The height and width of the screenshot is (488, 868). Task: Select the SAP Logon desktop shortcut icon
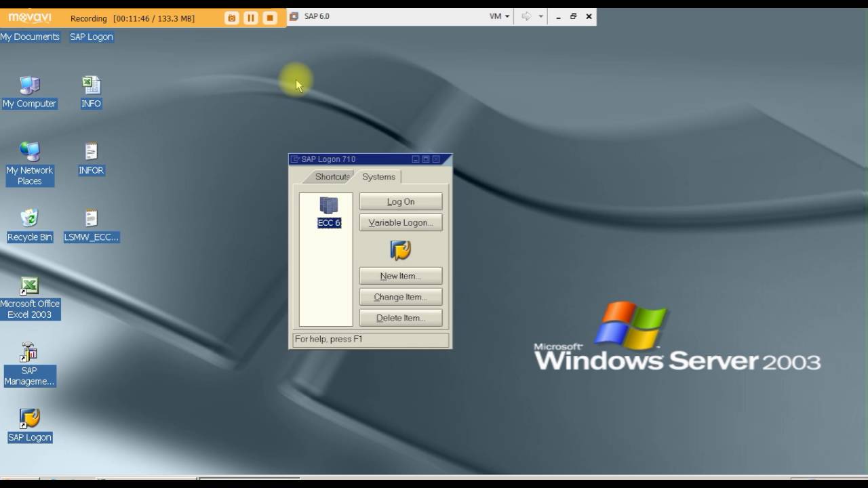29,426
